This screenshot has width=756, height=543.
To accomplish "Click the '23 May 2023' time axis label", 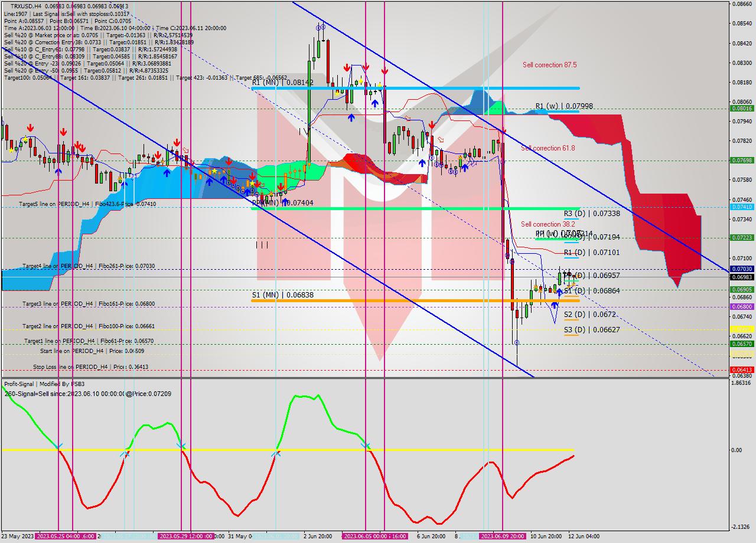I will pos(17,537).
